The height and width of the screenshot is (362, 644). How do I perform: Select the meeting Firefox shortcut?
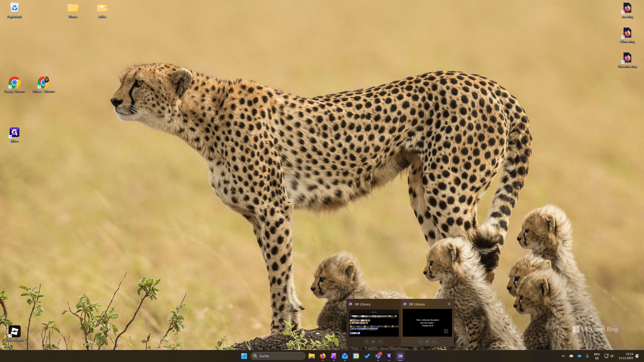click(627, 11)
